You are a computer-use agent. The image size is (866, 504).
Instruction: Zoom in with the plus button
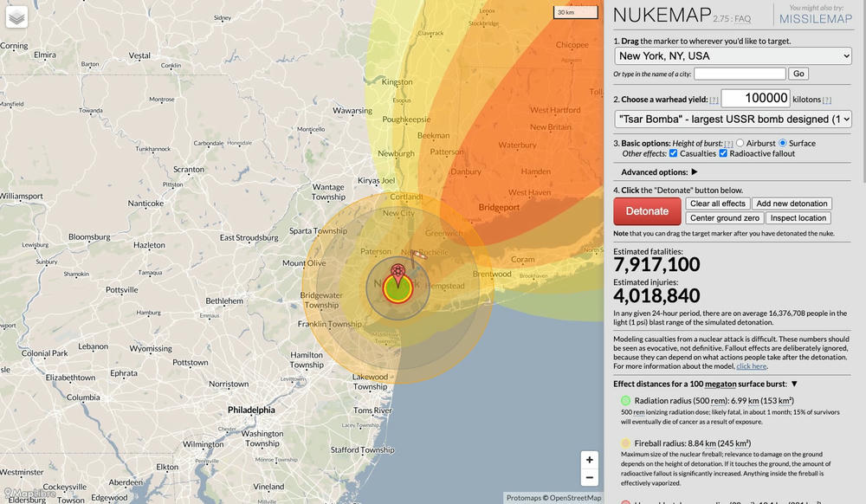[589, 460]
